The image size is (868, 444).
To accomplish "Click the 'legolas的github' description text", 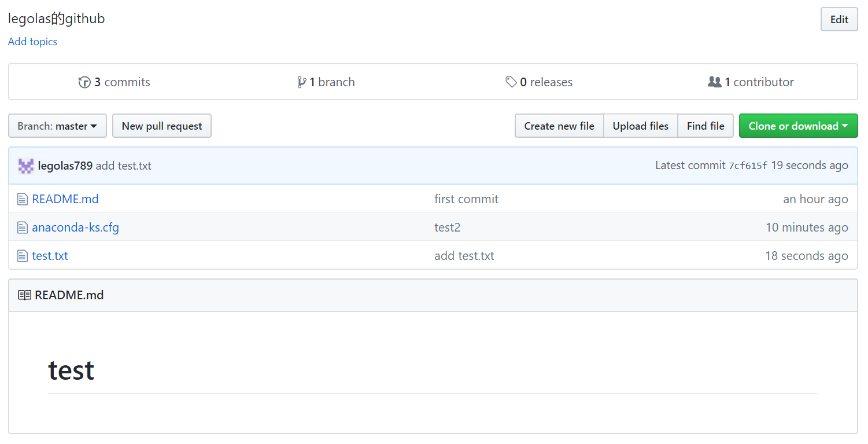I will click(57, 19).
